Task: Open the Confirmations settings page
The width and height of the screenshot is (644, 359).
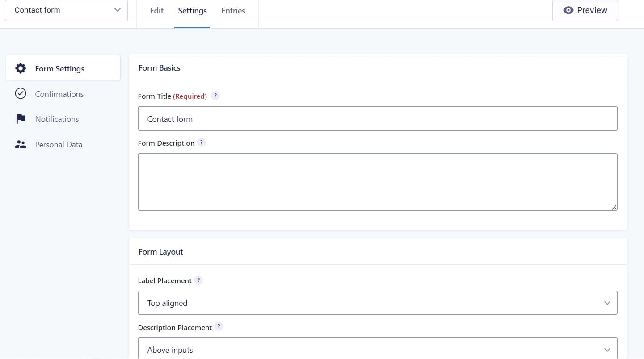Action: [x=59, y=94]
